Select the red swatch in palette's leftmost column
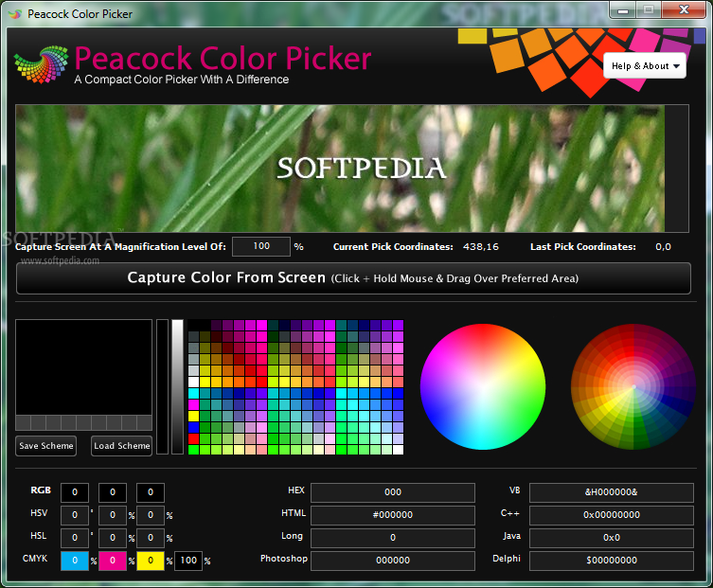Image resolution: width=713 pixels, height=588 pixels. tap(194, 438)
